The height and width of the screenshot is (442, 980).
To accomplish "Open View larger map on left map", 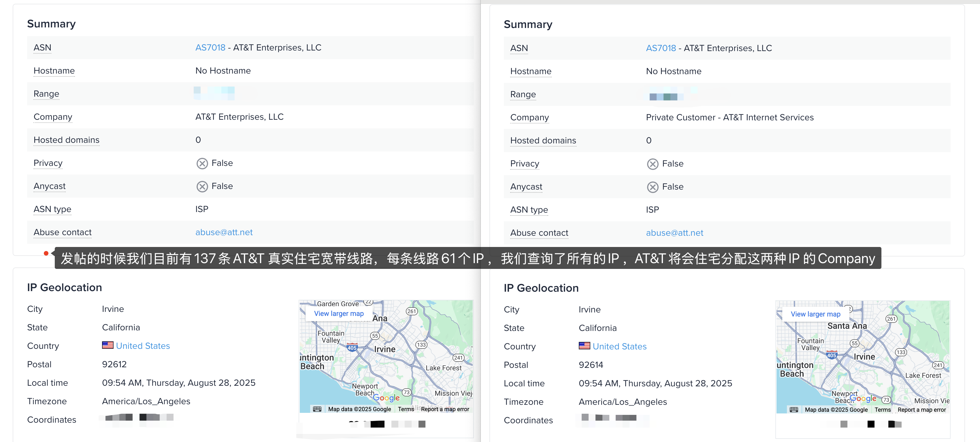I will click(339, 314).
